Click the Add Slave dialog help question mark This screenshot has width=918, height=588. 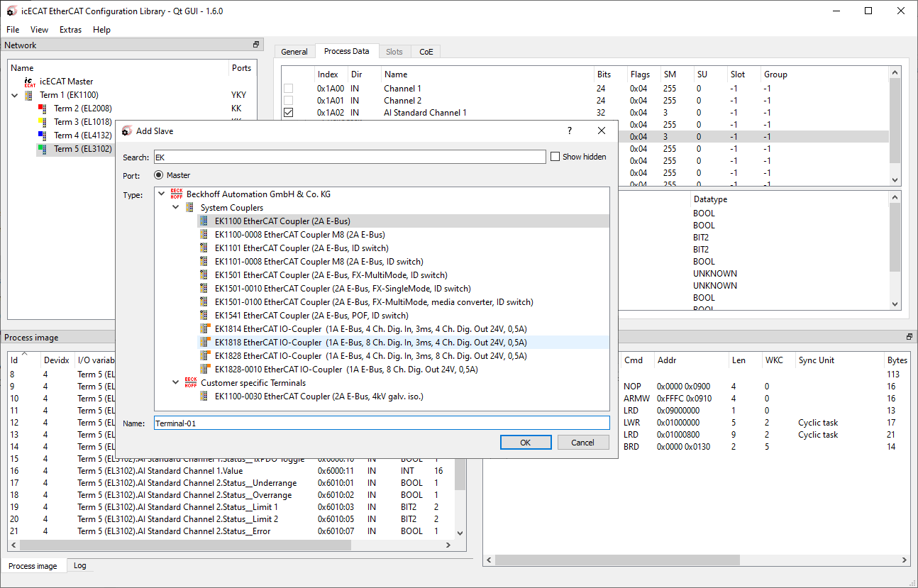click(569, 131)
